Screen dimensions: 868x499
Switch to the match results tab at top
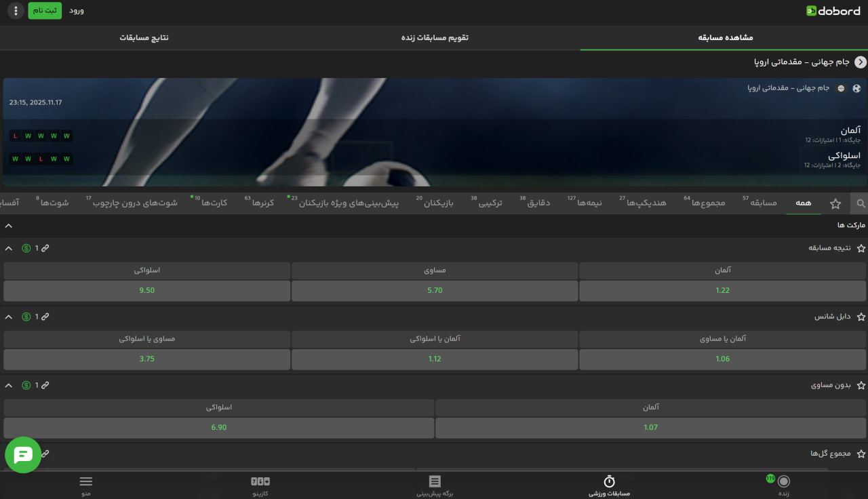[144, 37]
